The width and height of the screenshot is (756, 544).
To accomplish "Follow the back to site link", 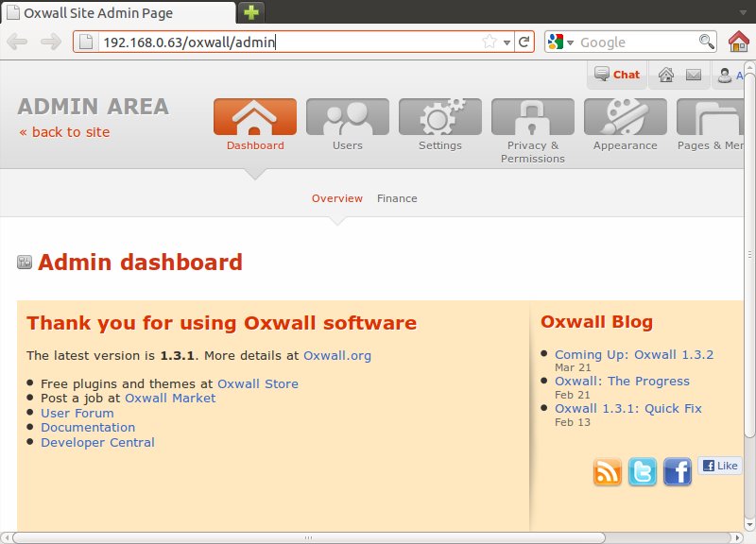I will click(64, 132).
